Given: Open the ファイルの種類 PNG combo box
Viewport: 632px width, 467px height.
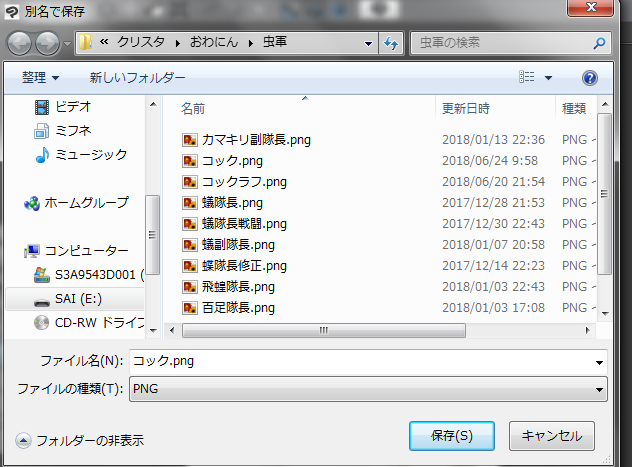Looking at the screenshot, I should pyautogui.click(x=368, y=389).
